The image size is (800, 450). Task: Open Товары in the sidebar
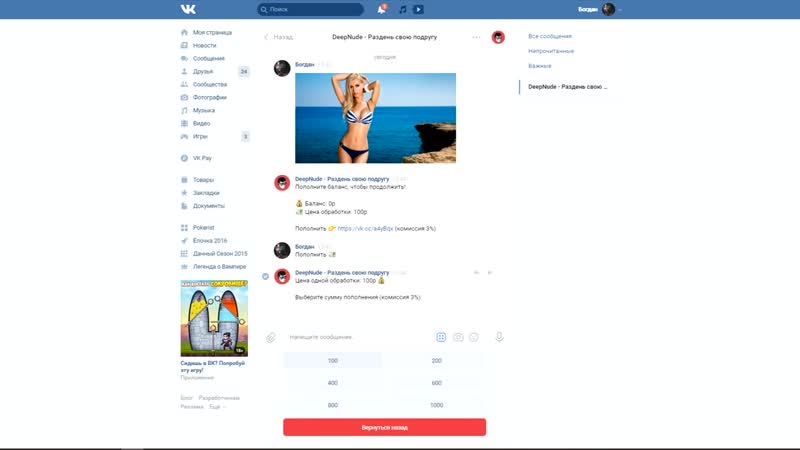coord(203,180)
